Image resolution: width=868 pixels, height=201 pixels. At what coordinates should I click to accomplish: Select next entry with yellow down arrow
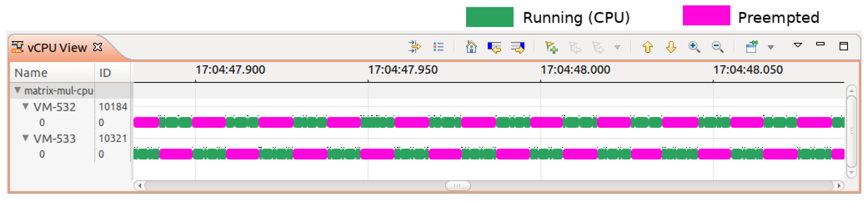(x=671, y=47)
